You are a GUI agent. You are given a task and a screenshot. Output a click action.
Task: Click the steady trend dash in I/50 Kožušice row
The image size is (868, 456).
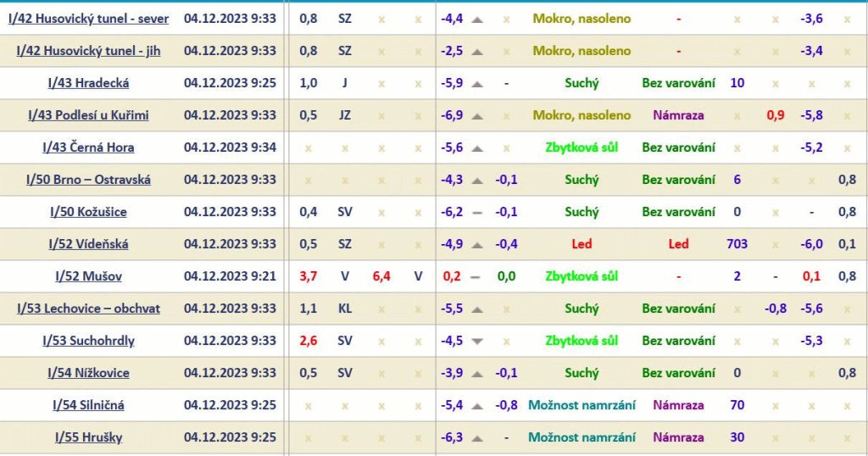click(x=477, y=212)
